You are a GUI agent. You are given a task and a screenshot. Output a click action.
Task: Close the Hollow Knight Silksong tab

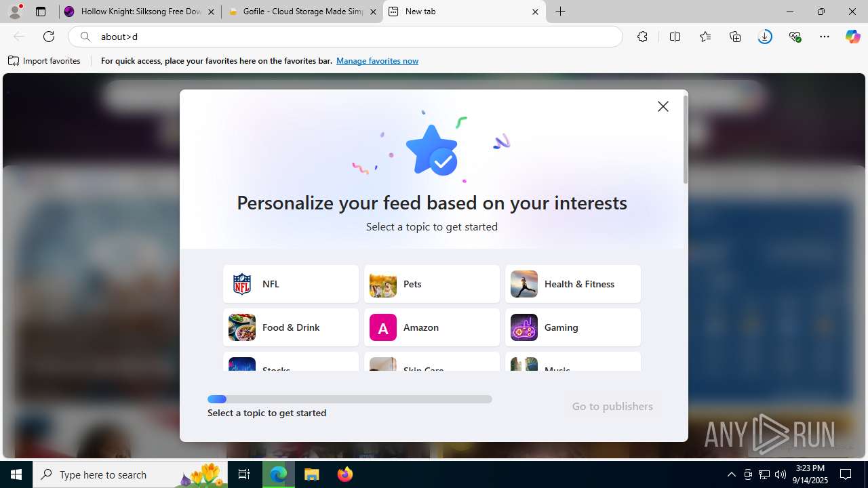point(211,12)
